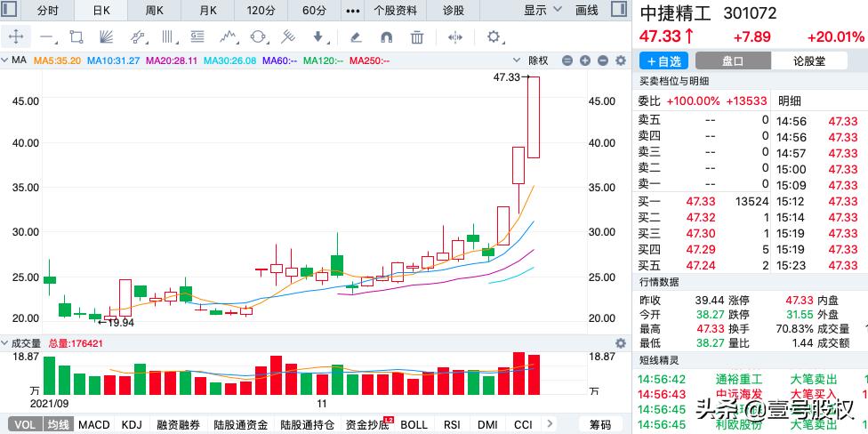Image resolution: width=868 pixels, height=434 pixels.
Task: Delete drawings with the trash icon
Action: click(x=417, y=37)
